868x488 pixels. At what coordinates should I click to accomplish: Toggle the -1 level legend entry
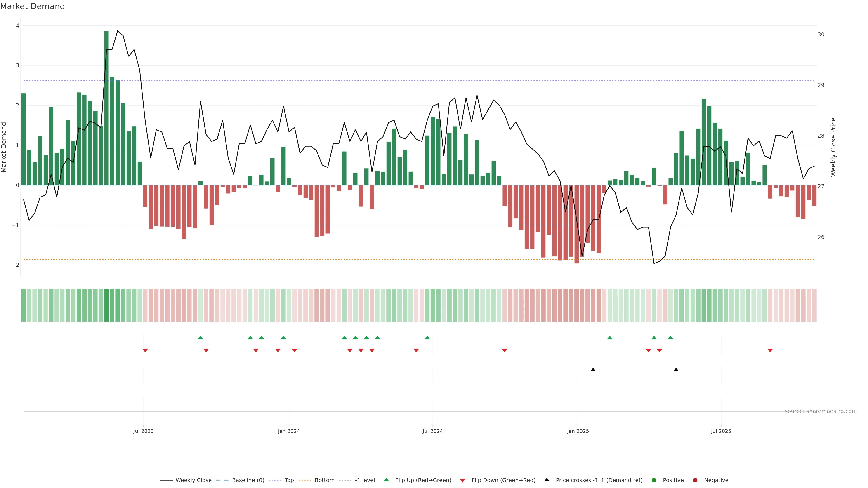[365, 480]
